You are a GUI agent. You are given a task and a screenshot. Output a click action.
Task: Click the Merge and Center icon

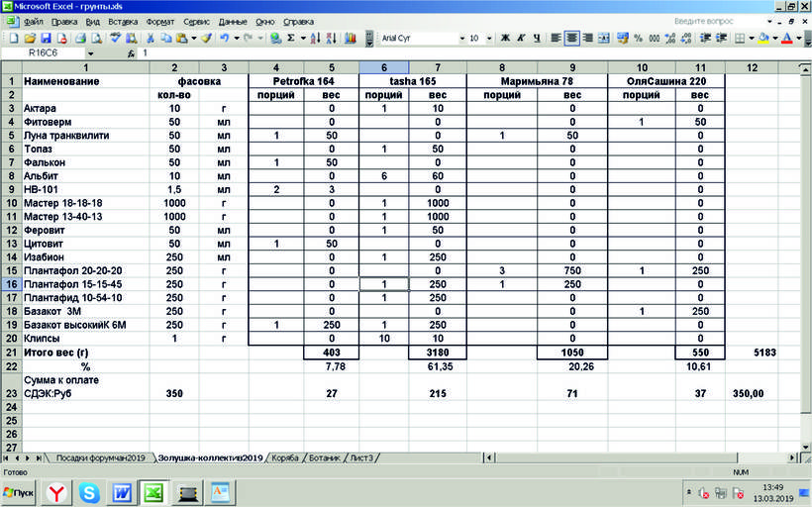(x=605, y=38)
